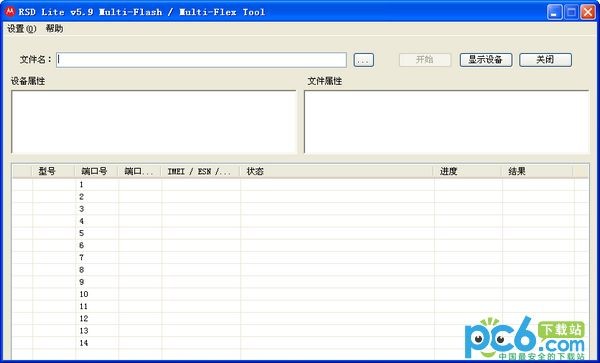
Task: Select port row number 1
Action: [x=300, y=184]
